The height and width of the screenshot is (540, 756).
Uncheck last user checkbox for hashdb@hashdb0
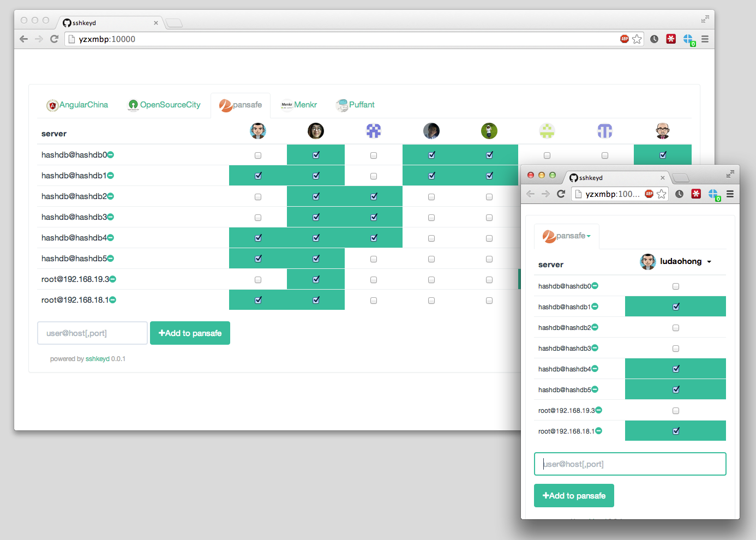point(663,155)
